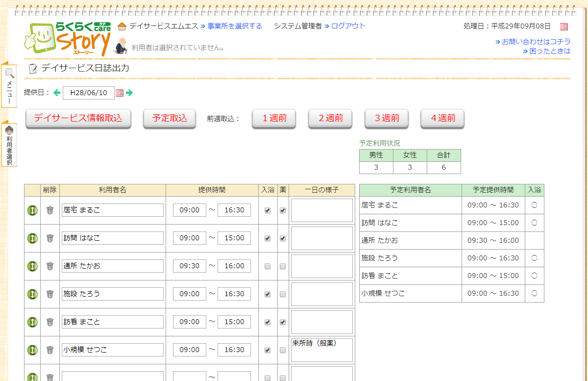This screenshot has width=588, height=381.
Task: Check 薬 for 通所 たかお
Action: (x=283, y=266)
